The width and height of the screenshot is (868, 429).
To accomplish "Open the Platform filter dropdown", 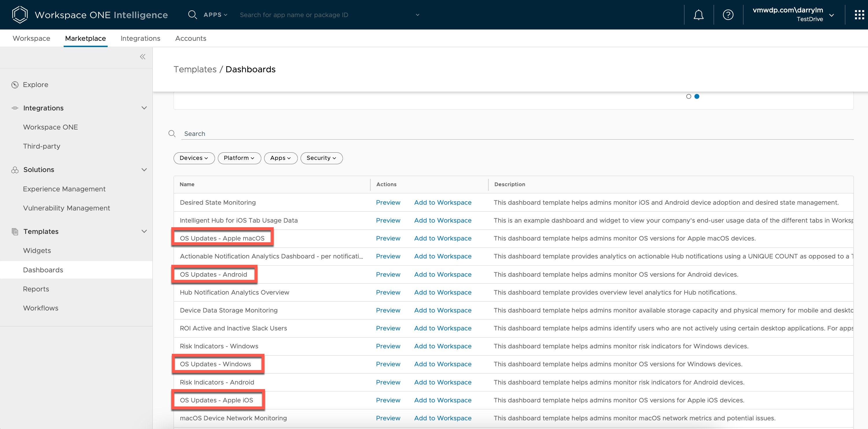I will click(x=239, y=158).
